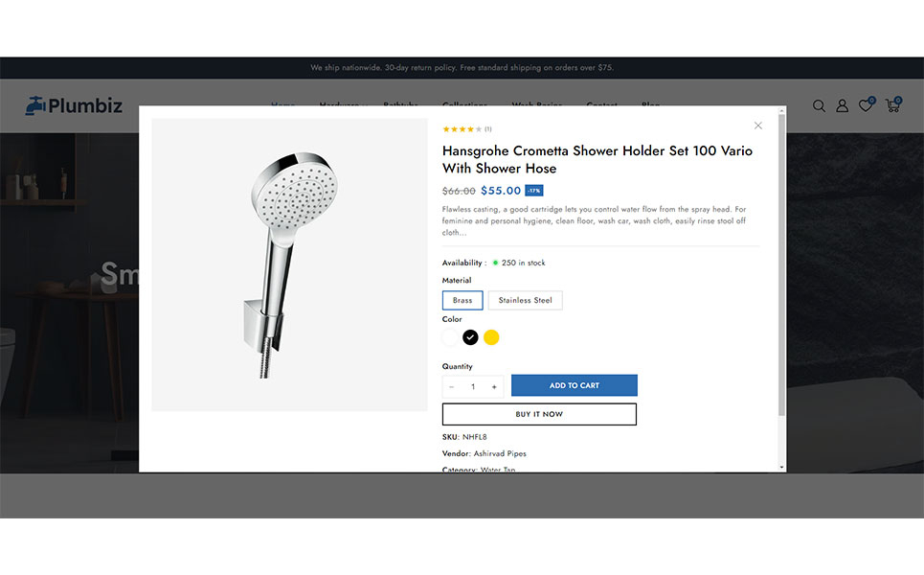
Task: Choose the black color swatch
Action: pyautogui.click(x=471, y=337)
